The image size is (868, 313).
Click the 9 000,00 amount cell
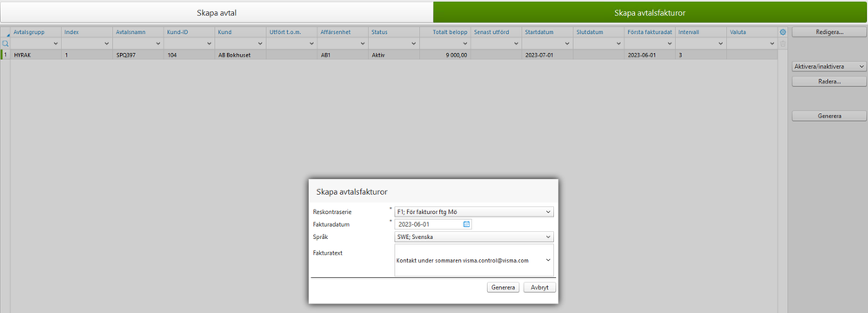point(444,56)
